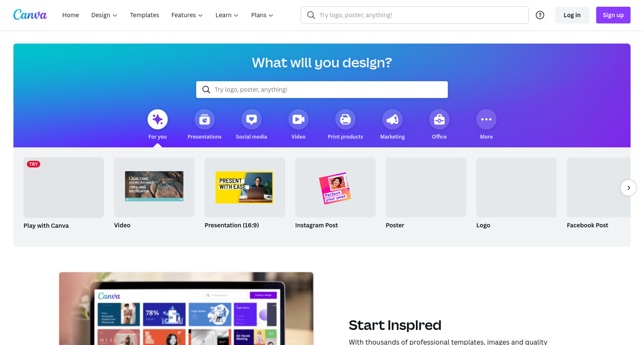
Task: Select the Social media heart icon
Action: click(252, 119)
